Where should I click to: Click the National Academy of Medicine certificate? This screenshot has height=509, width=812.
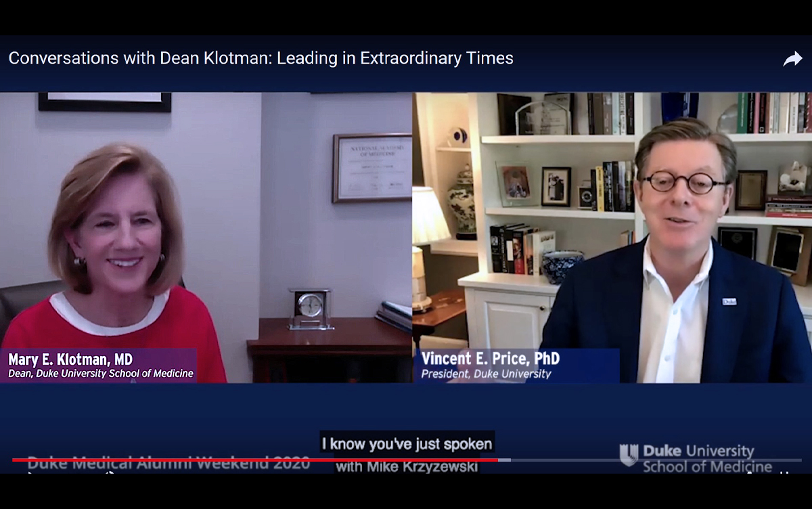coord(371,167)
